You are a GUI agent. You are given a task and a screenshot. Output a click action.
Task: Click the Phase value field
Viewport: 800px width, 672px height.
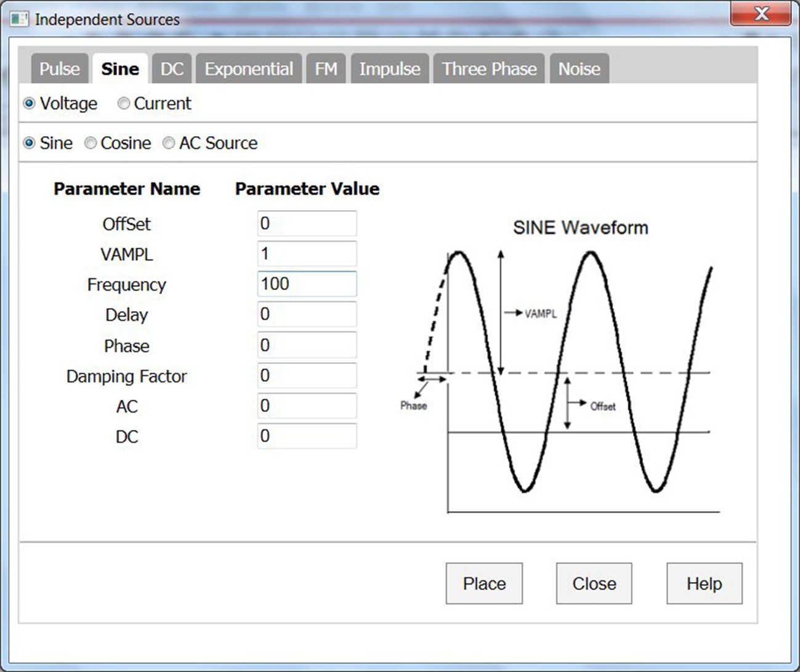click(x=307, y=345)
